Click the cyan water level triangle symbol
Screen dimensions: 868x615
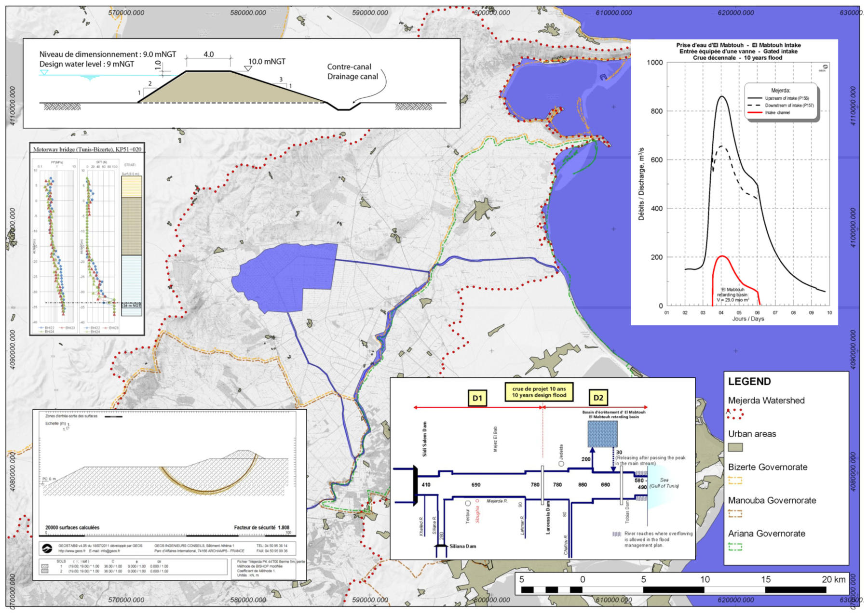coord(44,73)
